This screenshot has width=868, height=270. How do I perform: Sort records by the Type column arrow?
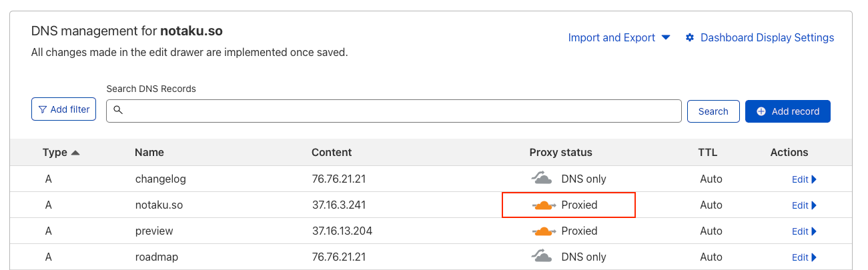75,153
